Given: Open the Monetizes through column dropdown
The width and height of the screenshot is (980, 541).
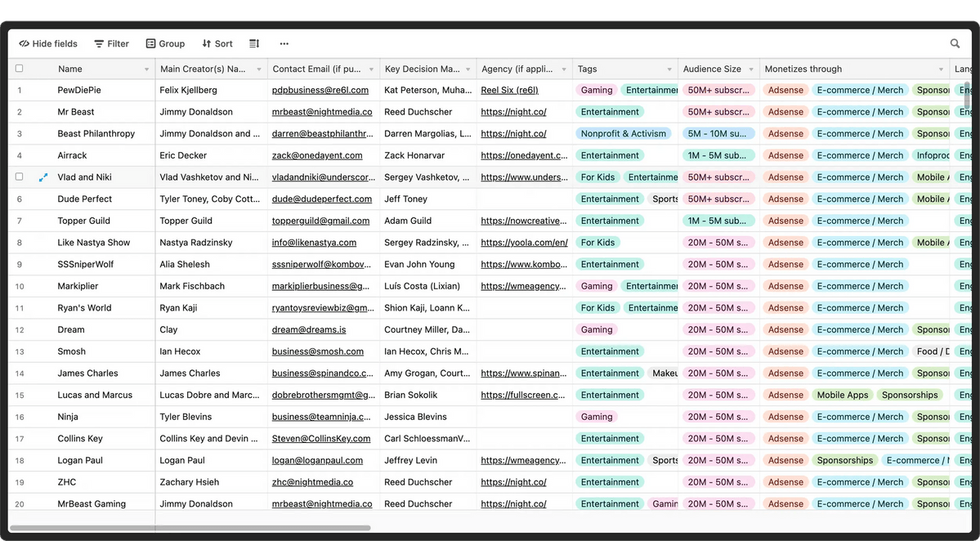Looking at the screenshot, I should click(x=941, y=69).
